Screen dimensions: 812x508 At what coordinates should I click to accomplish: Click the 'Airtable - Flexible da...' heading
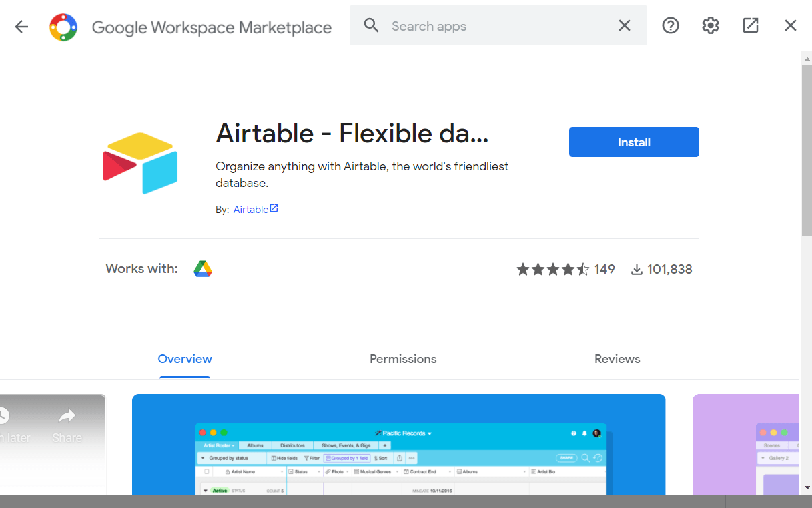coord(352,134)
